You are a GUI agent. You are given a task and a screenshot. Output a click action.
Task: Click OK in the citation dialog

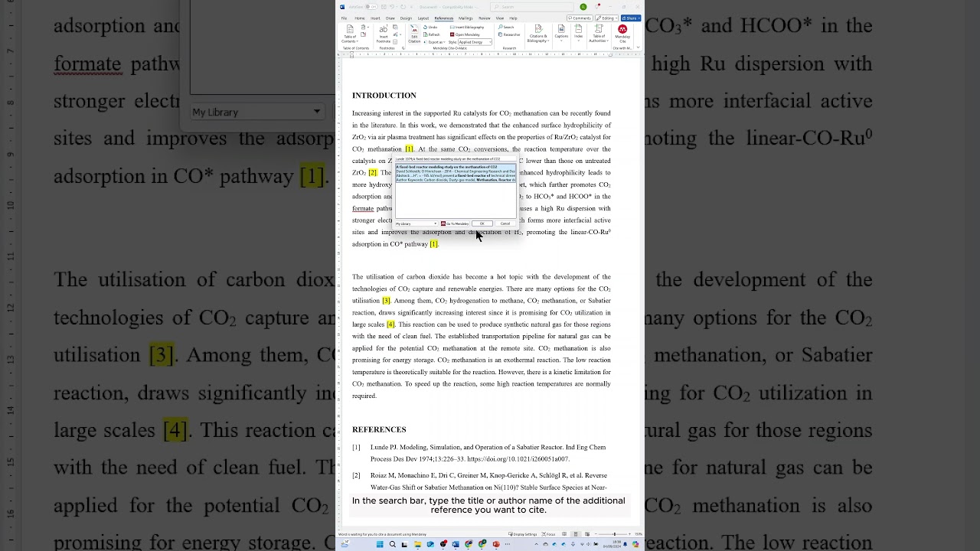click(482, 223)
